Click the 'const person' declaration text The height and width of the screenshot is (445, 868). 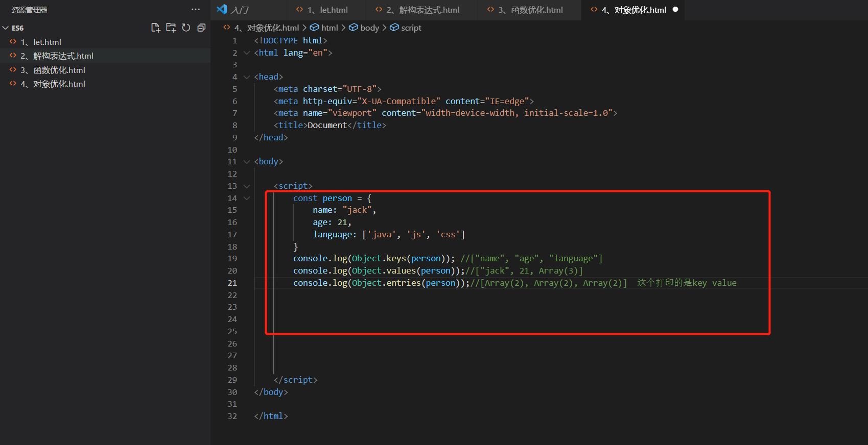tap(322, 198)
